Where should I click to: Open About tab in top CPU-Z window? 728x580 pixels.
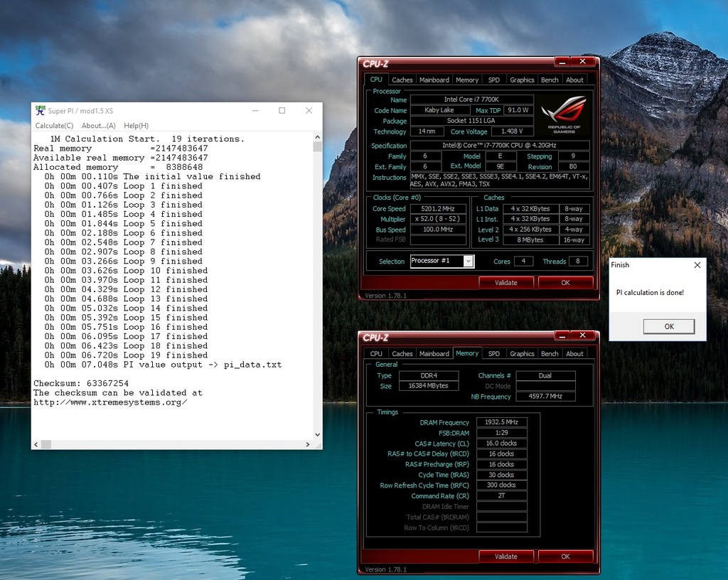click(574, 80)
